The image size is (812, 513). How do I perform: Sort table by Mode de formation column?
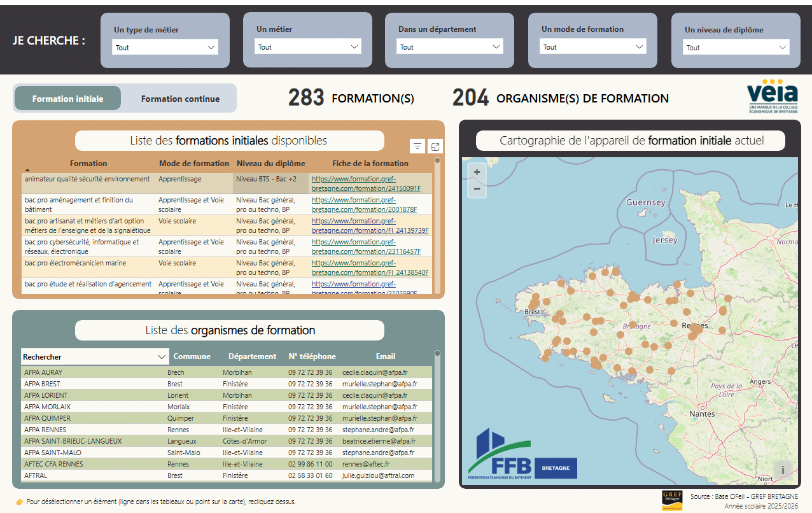point(194,164)
